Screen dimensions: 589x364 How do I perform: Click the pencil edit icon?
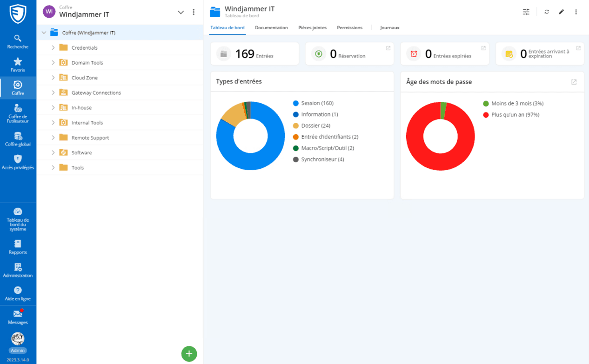561,12
